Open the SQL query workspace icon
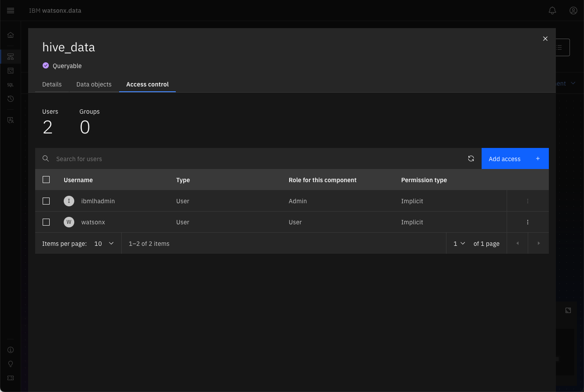This screenshot has width=584, height=392. 11,85
